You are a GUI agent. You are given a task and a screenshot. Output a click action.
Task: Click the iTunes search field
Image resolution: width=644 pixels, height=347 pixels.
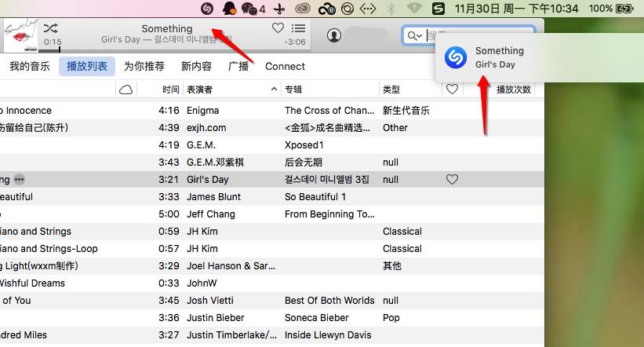tap(468, 36)
